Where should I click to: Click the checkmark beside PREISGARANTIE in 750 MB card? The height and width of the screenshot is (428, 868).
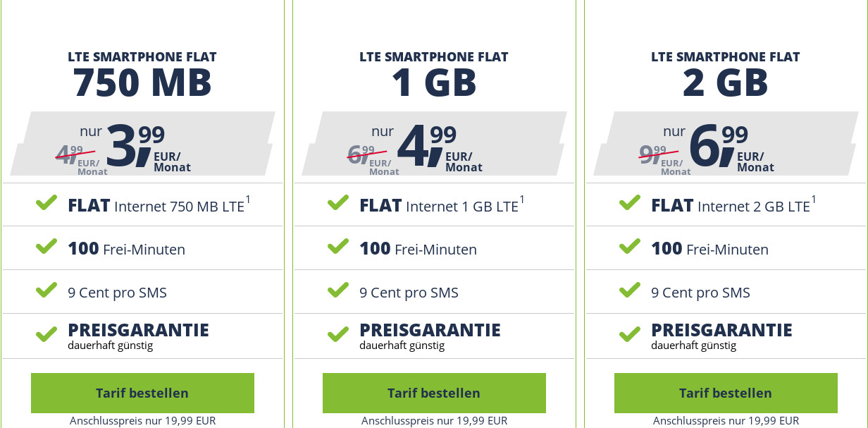[46, 334]
